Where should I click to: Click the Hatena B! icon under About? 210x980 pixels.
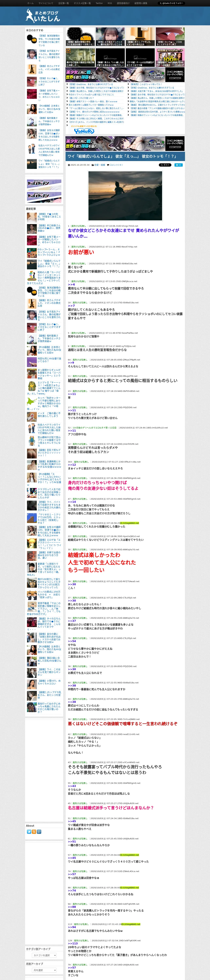tap(39, 832)
